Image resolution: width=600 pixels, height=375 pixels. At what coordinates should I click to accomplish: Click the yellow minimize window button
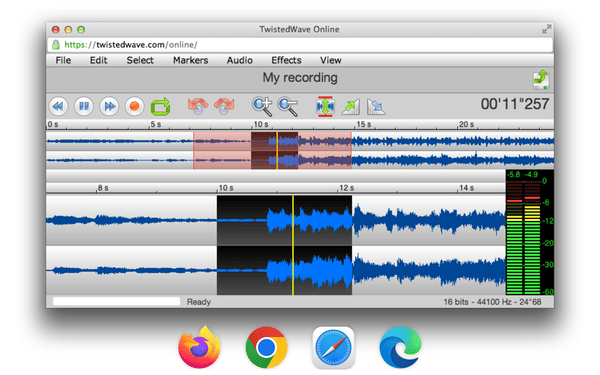pyautogui.click(x=68, y=29)
